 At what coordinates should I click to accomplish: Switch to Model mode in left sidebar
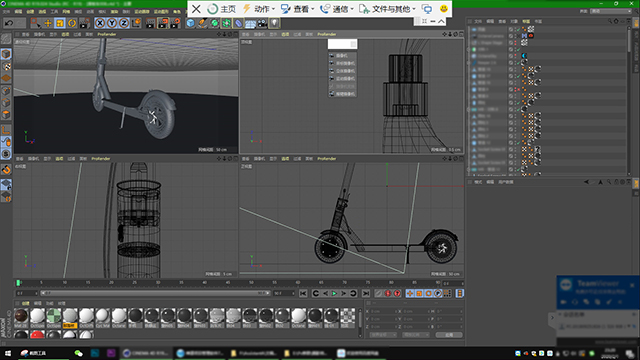tap(6, 54)
